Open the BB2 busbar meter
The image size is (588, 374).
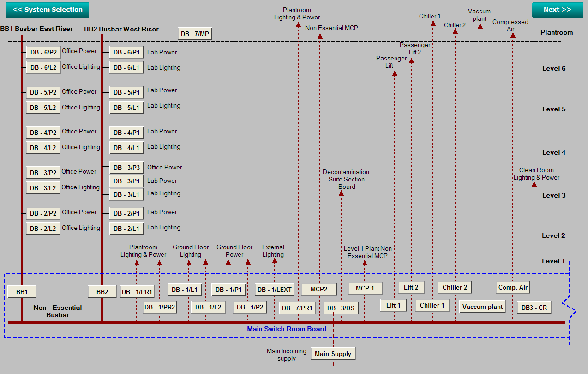tap(102, 292)
